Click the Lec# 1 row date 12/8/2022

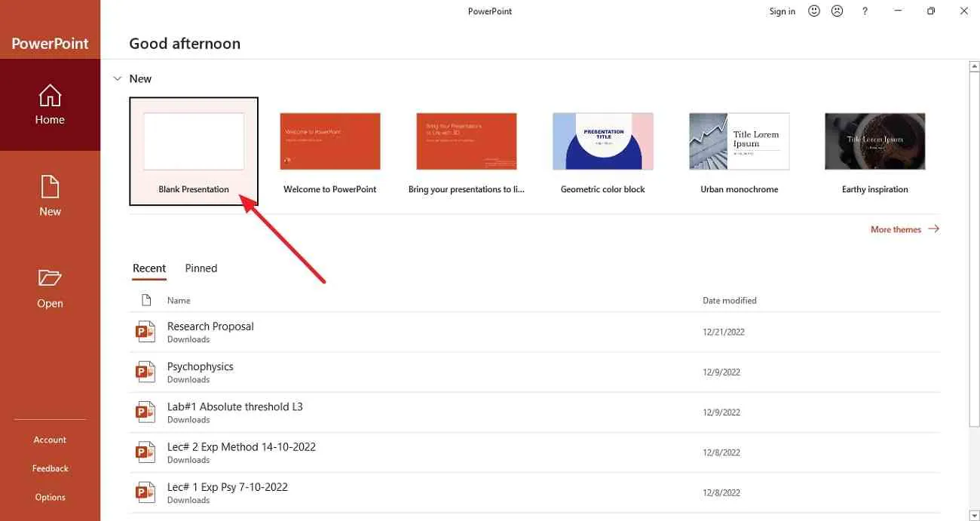point(721,492)
